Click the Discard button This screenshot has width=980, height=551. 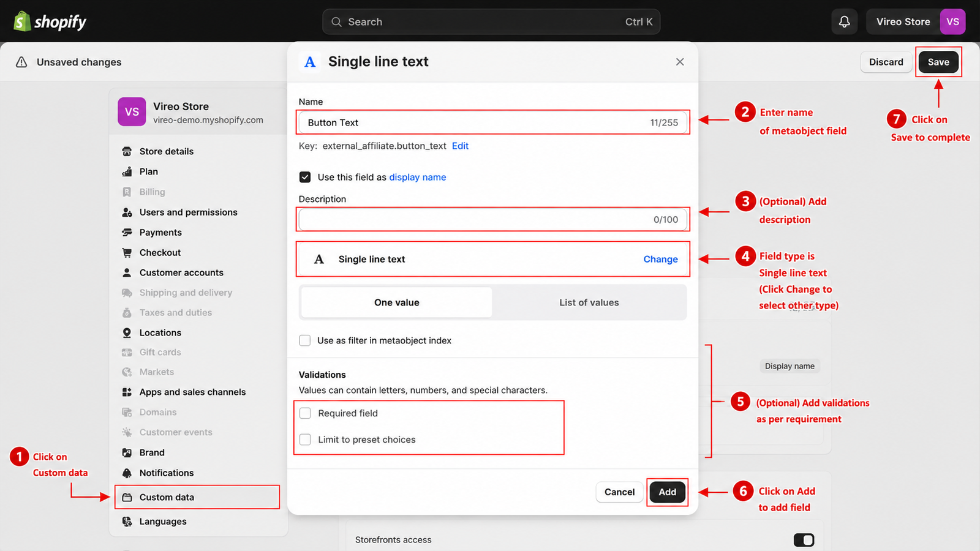886,62
